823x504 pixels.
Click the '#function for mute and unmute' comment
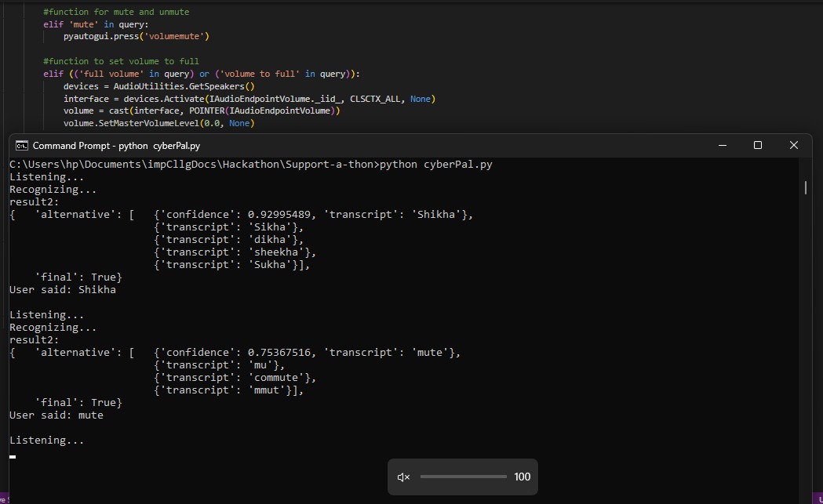tap(116, 12)
